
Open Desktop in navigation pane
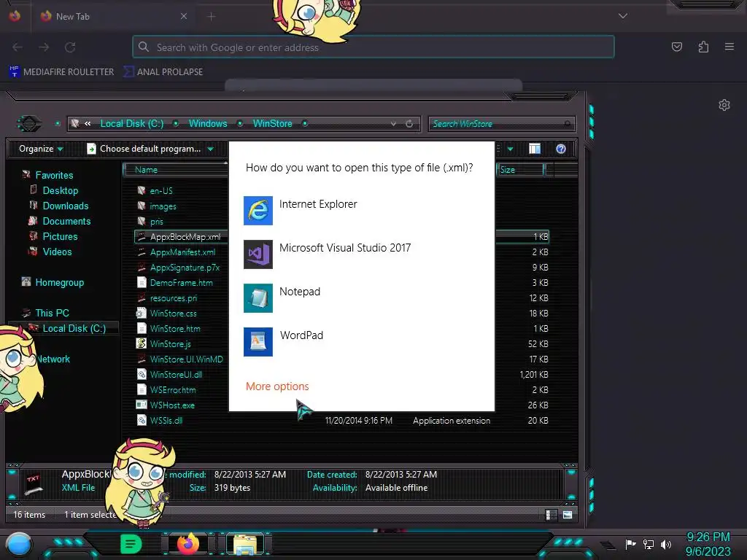tap(60, 190)
